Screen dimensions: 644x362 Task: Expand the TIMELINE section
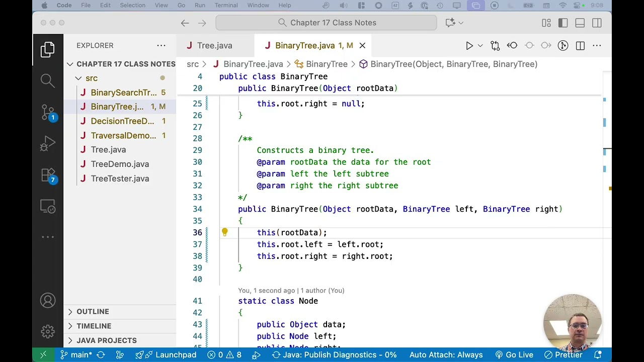tap(94, 326)
